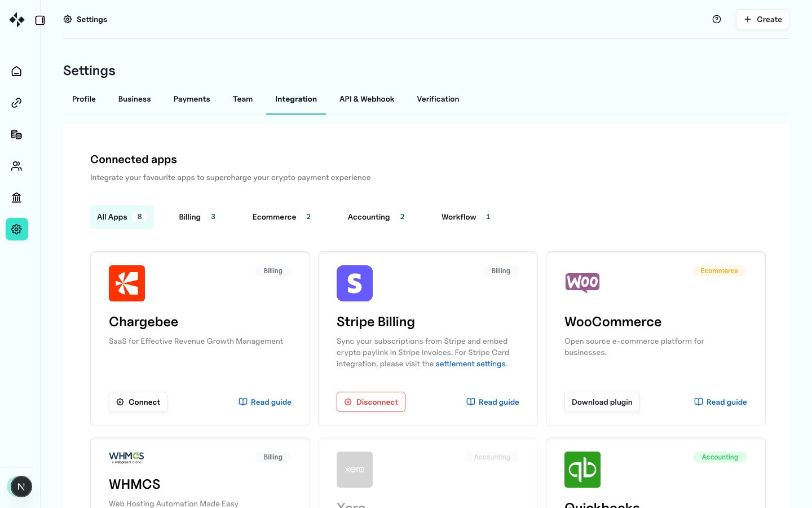Image resolution: width=812 pixels, height=508 pixels.
Task: Click the Billing tag on Chargebee card
Action: click(273, 271)
